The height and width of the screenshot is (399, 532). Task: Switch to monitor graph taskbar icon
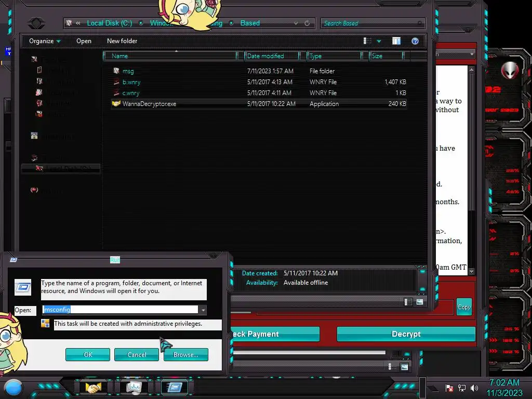point(135,388)
